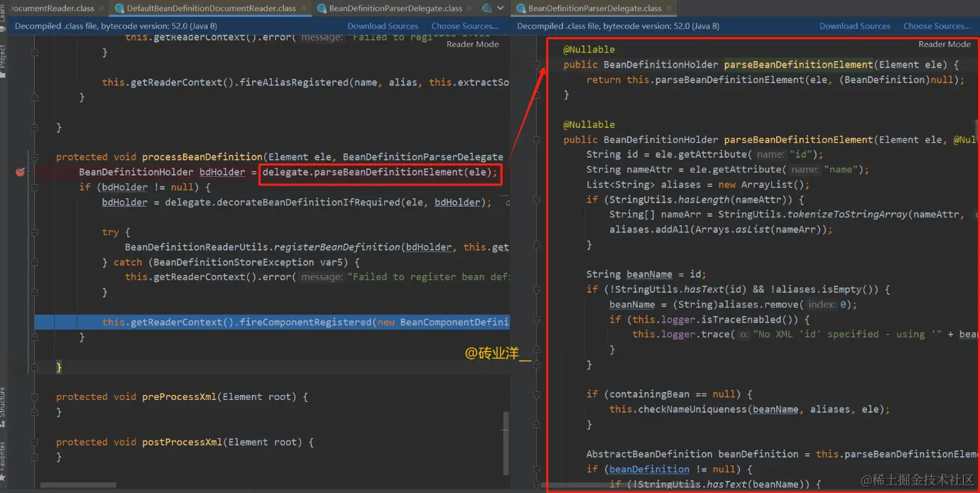The width and height of the screenshot is (980, 493).
Task: Click the processBeanDefinition method name
Action: (x=202, y=157)
